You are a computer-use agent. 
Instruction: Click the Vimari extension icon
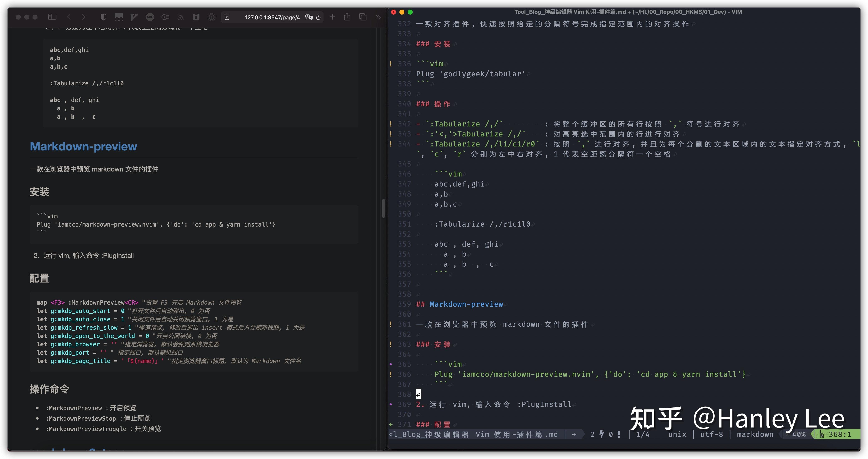pos(134,17)
